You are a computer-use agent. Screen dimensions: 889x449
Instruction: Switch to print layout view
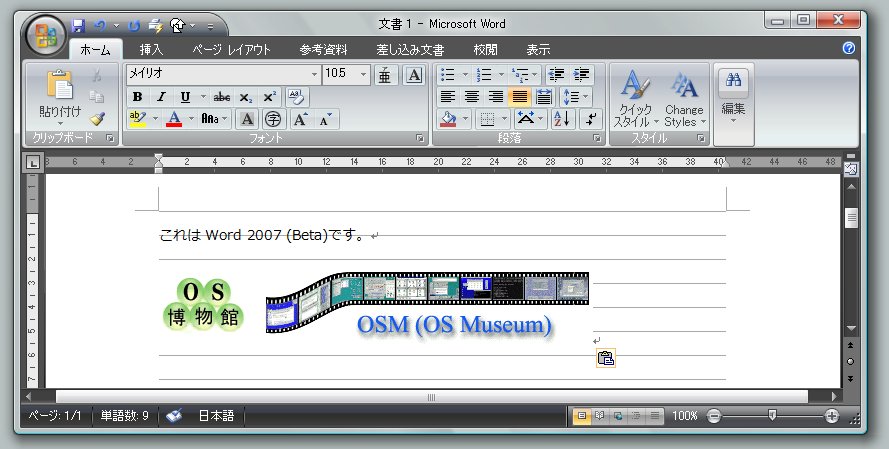(581, 416)
